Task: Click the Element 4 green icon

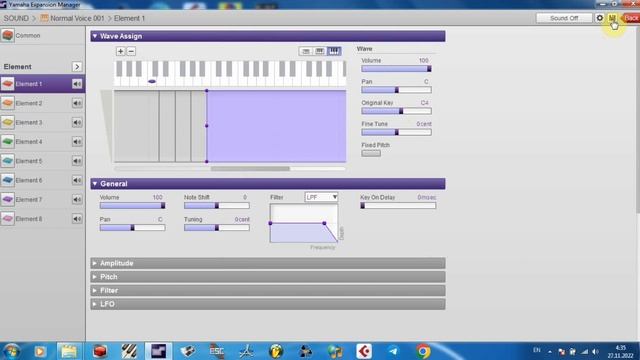Action: pos(7,141)
